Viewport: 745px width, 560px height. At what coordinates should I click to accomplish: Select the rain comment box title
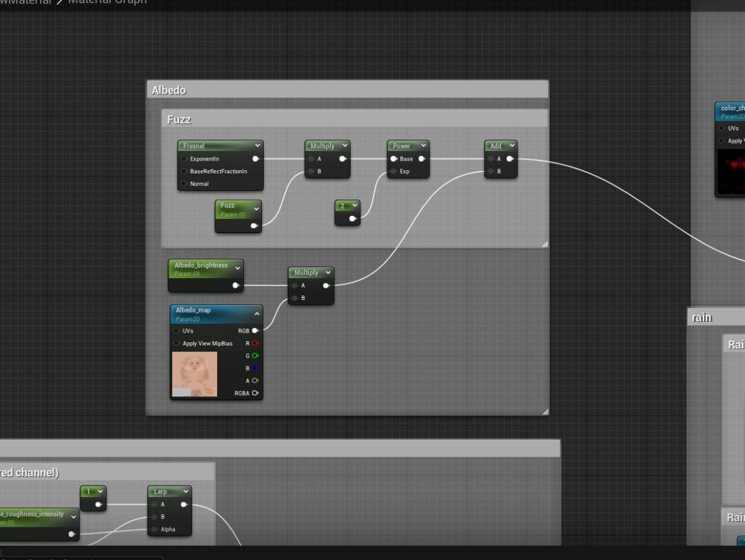click(x=702, y=317)
